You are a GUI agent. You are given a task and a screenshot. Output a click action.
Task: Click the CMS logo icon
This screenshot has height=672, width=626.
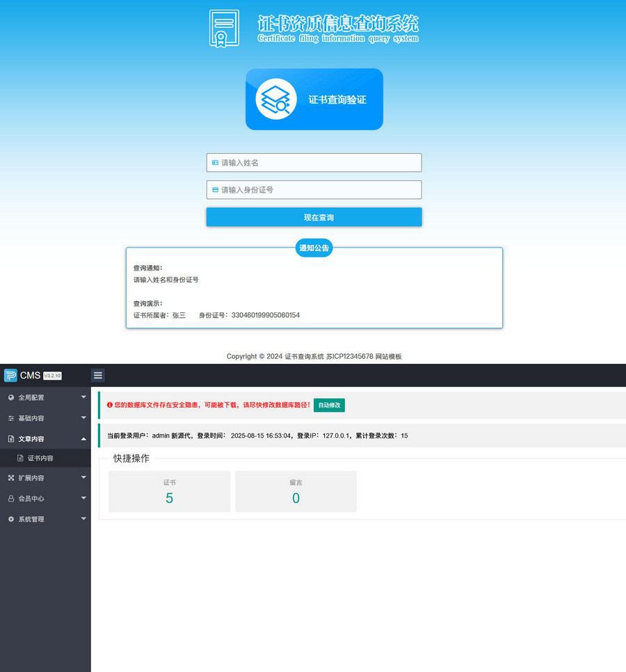pyautogui.click(x=10, y=376)
